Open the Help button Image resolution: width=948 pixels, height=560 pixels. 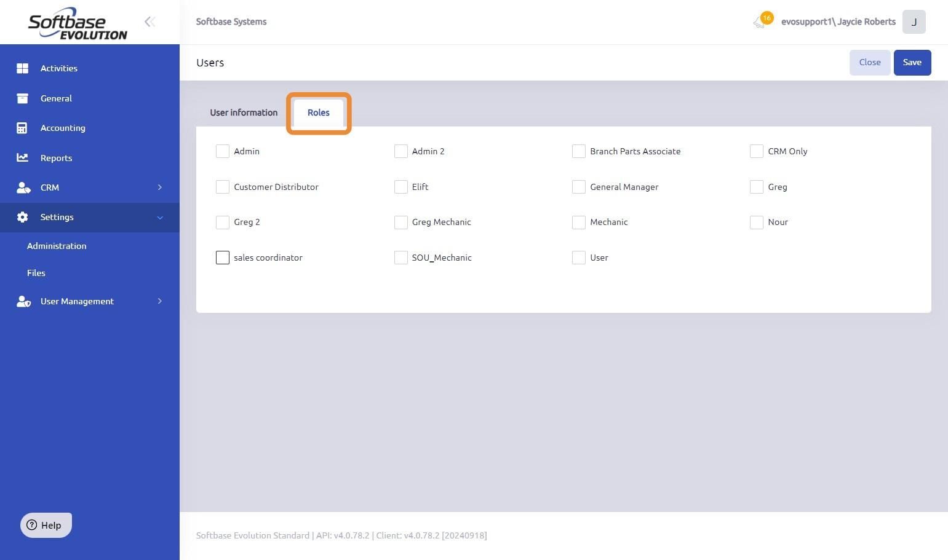coord(46,525)
